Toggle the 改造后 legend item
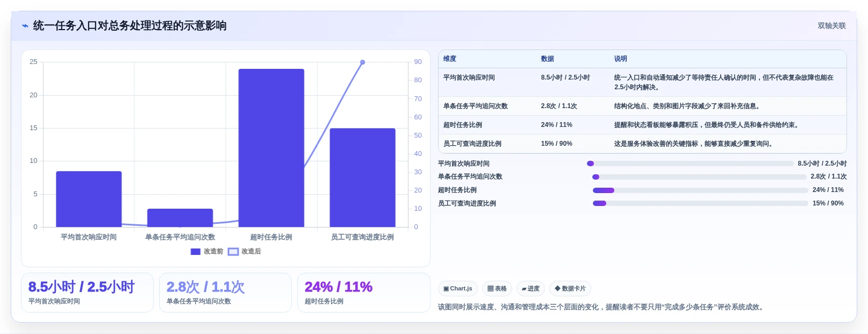This screenshot has width=868, height=334. 245,251
